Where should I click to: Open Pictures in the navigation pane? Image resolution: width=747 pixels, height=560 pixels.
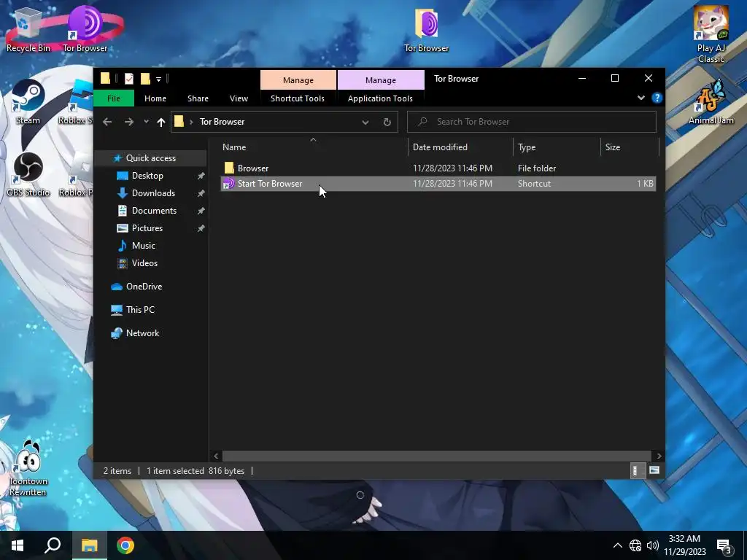pyautogui.click(x=147, y=228)
